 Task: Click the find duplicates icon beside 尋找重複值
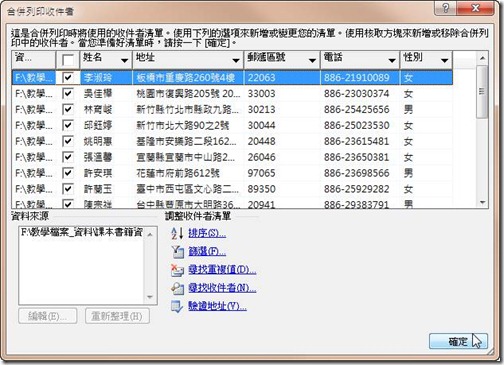coord(177,270)
